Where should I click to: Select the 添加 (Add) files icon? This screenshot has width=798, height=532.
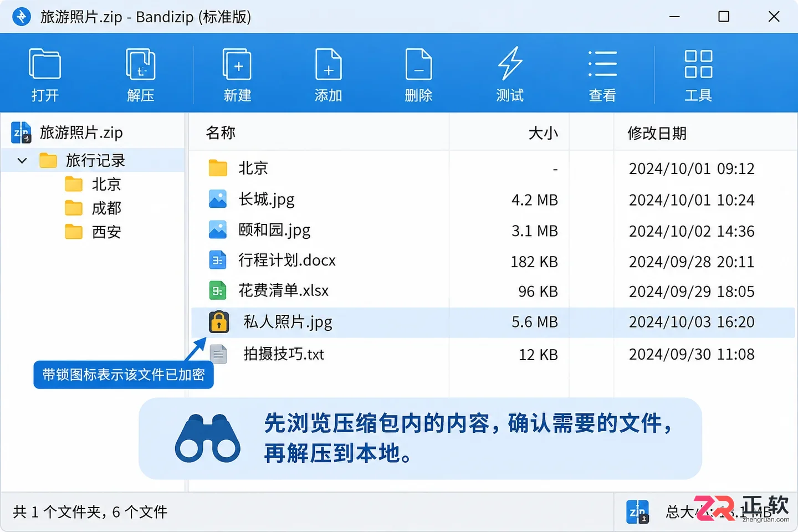click(328, 64)
